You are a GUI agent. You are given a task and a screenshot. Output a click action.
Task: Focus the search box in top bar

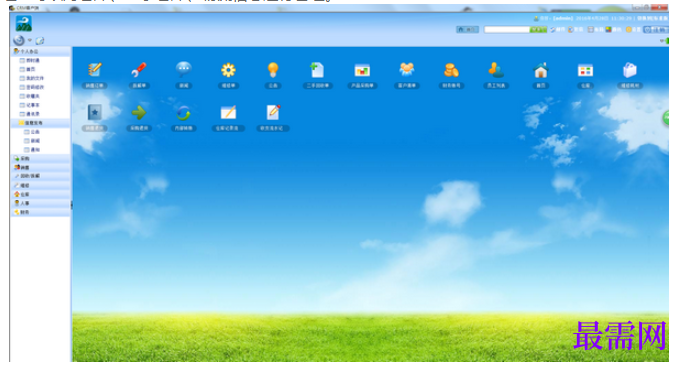point(507,29)
